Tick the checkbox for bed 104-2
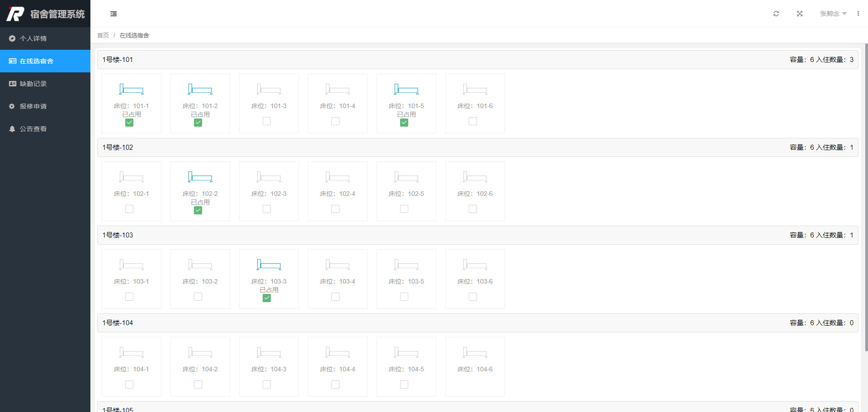Image resolution: width=868 pixels, height=412 pixels. coord(198,384)
